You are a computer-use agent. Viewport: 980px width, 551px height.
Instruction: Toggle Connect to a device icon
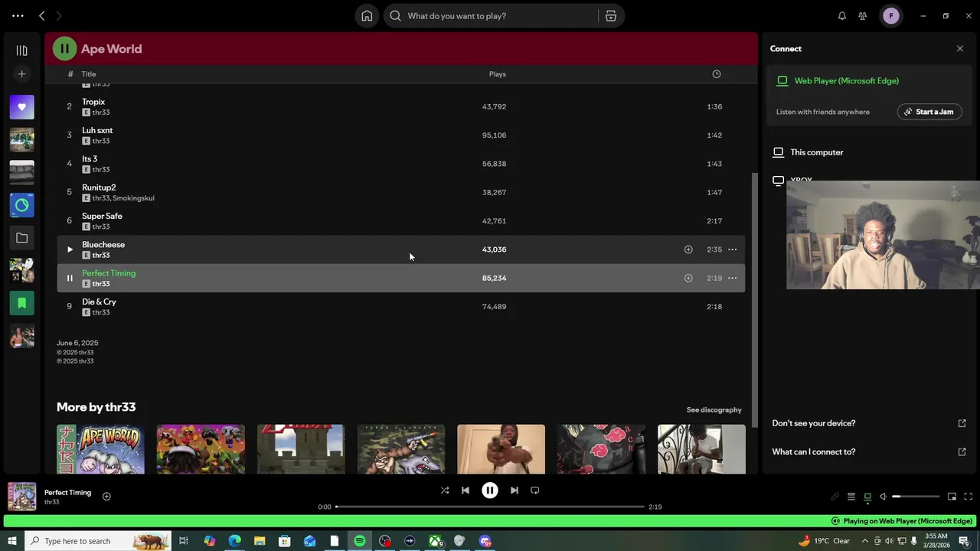(867, 497)
